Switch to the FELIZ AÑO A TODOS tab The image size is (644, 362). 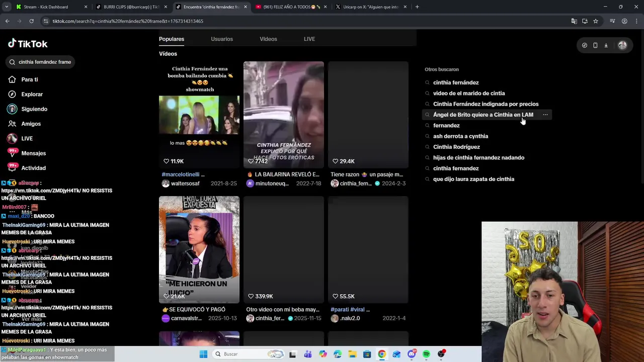(x=291, y=7)
